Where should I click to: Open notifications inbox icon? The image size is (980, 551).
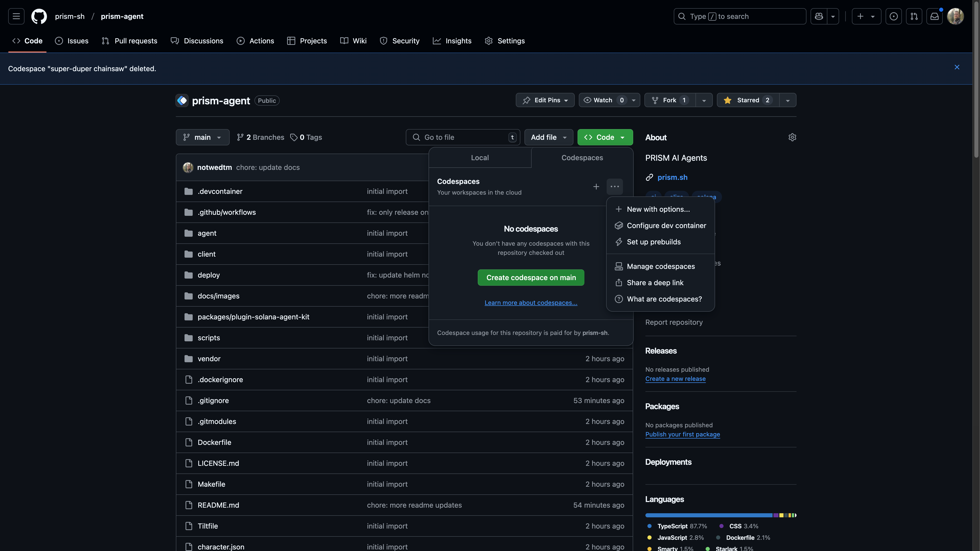click(934, 16)
